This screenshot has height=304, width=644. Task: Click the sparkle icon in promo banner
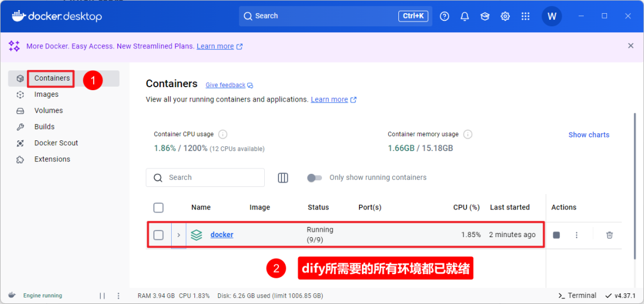click(x=14, y=46)
